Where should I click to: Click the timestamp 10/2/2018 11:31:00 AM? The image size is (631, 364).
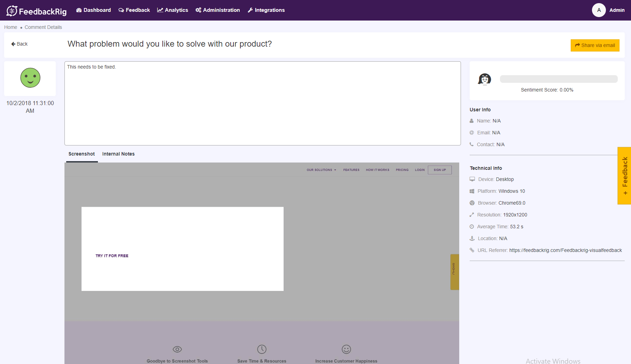click(30, 107)
